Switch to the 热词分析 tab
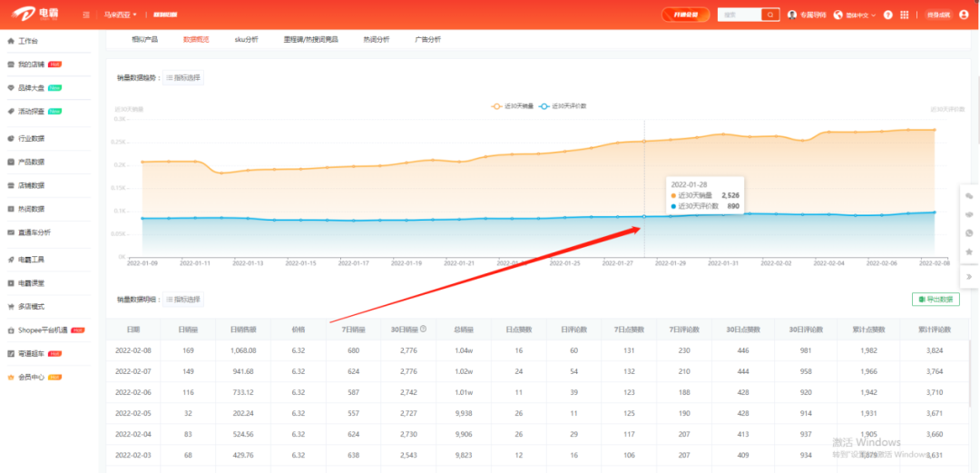Screen dimensions: 980x473 376,40
